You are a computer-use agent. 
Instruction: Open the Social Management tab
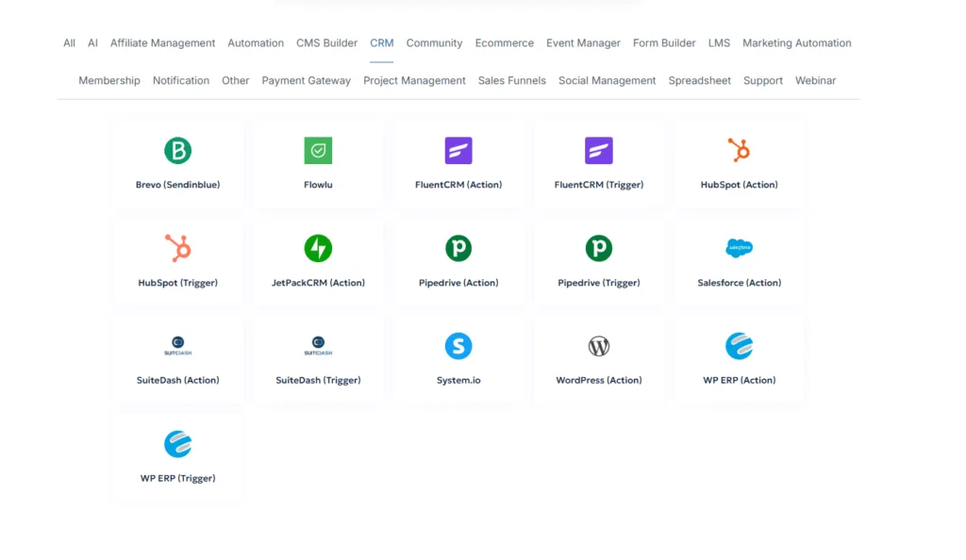[608, 81]
